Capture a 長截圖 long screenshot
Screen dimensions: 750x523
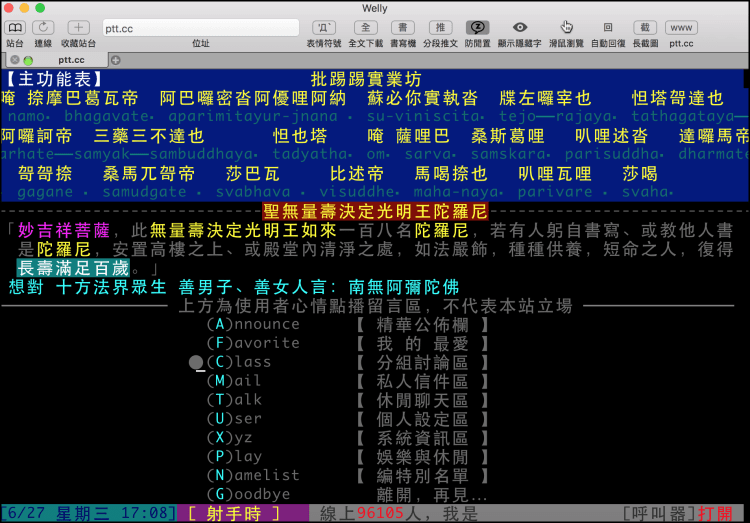645,27
